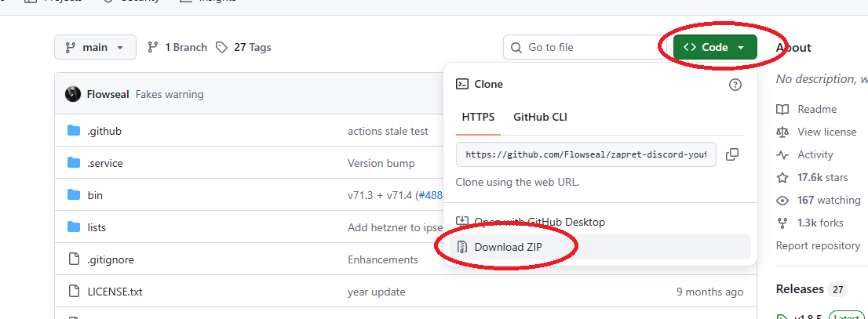Open the .service folder
This screenshot has height=319, width=868.
(105, 164)
